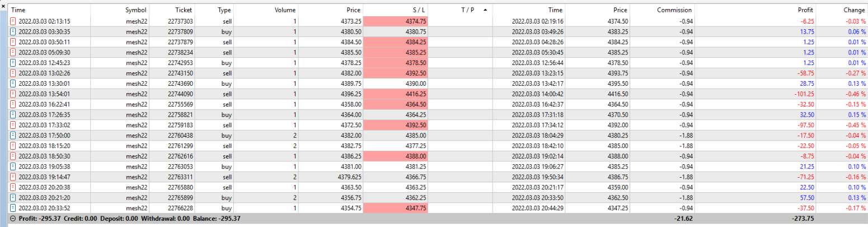Viewport: 868px width, 227px height.
Task: Click the order icon at 2022.03.03 17:50:00
Action: (13, 135)
